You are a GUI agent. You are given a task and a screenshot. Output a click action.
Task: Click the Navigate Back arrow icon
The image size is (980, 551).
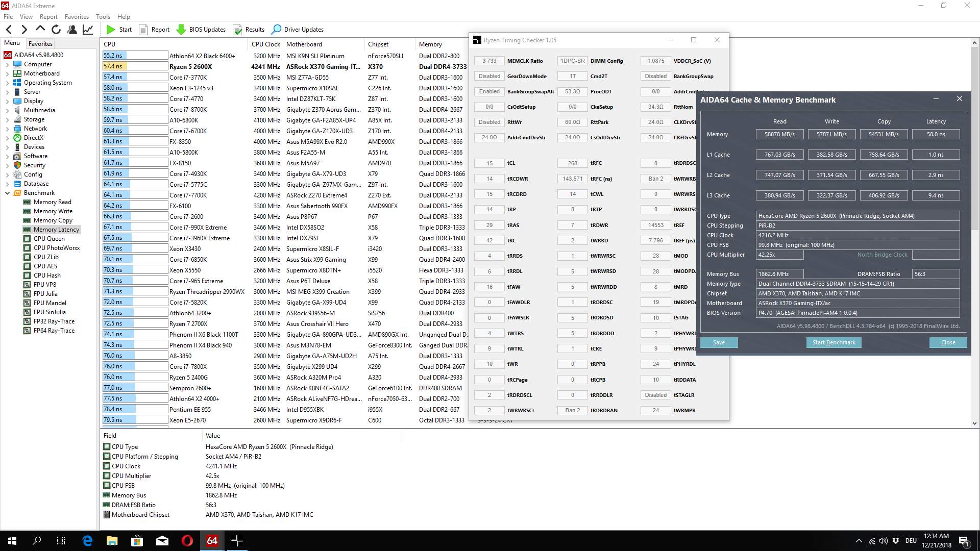[x=9, y=30]
